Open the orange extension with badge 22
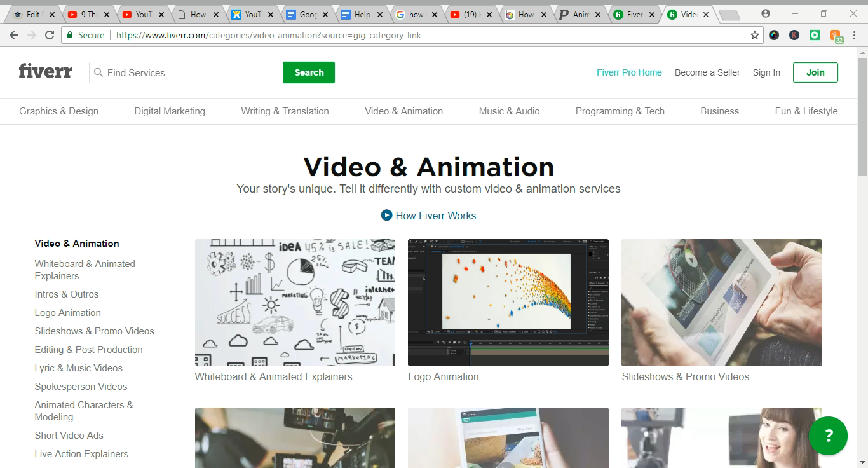 pos(836,36)
